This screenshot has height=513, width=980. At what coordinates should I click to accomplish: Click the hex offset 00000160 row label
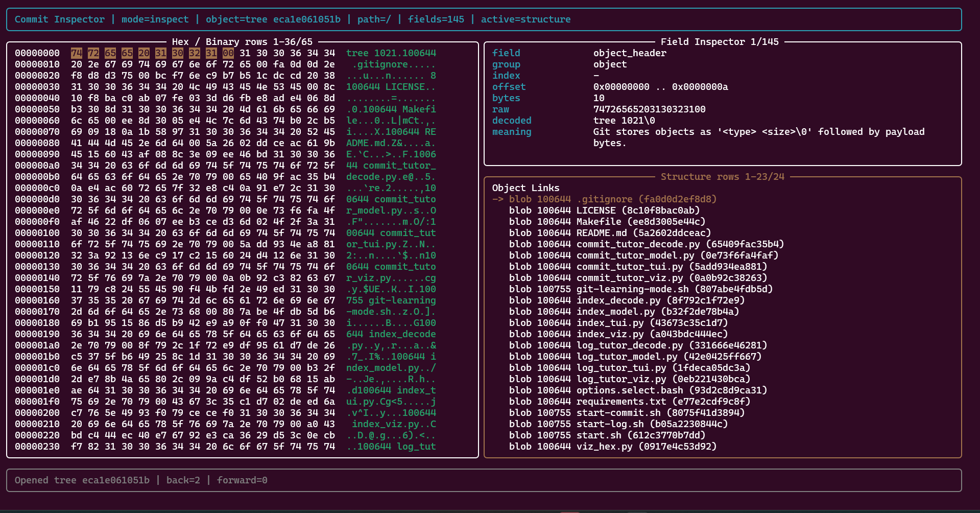37,300
